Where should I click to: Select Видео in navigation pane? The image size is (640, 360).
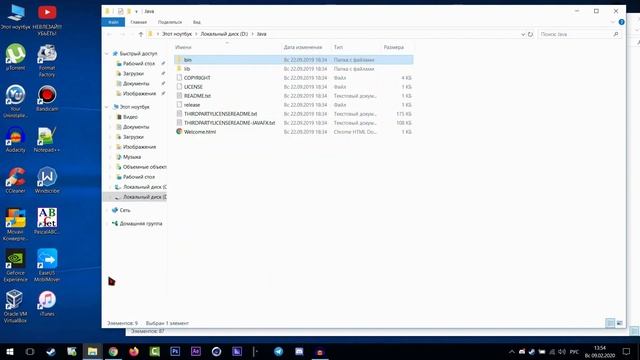pos(130,117)
